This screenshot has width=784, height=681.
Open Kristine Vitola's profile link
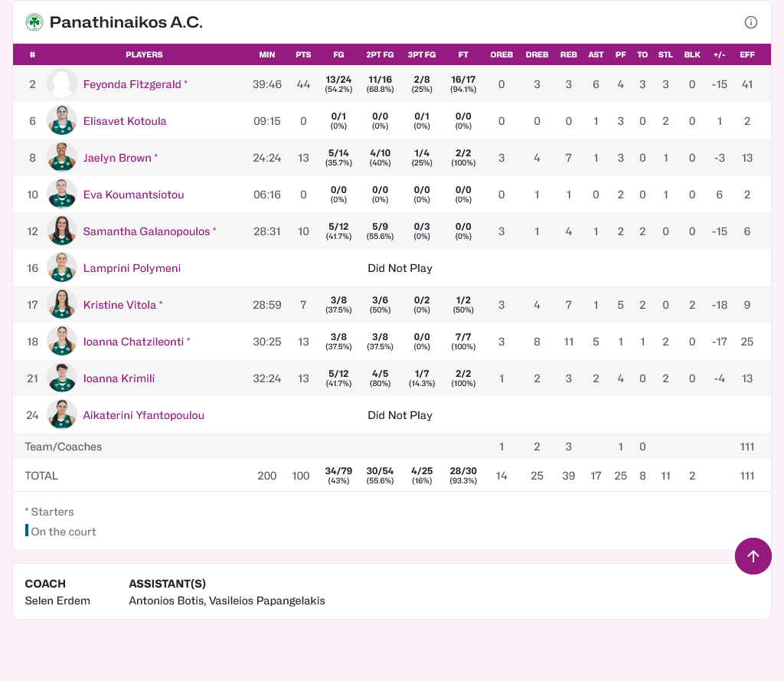119,305
